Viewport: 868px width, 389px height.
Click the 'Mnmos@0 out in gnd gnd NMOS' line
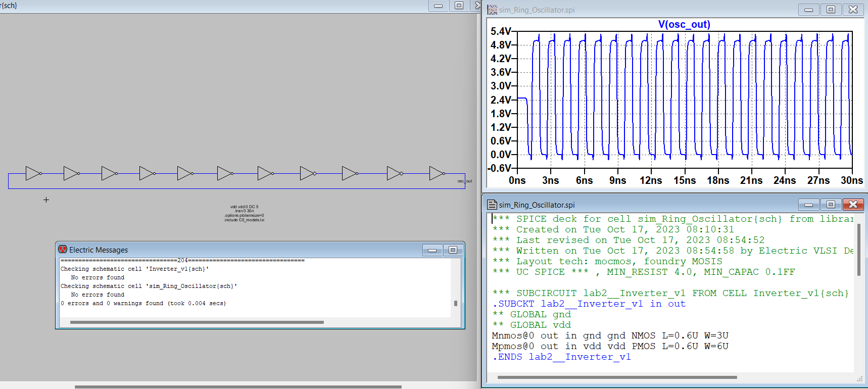tap(610, 335)
